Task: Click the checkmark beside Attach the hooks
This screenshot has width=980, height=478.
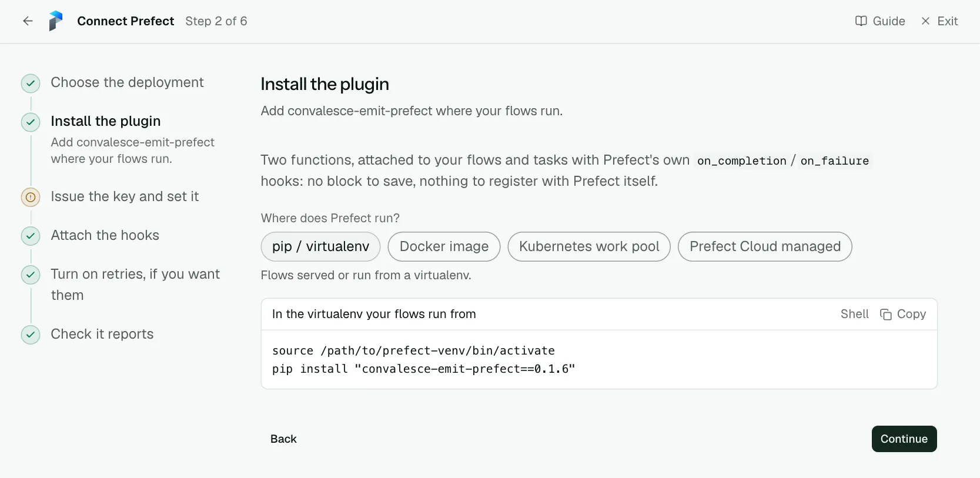Action: point(31,236)
